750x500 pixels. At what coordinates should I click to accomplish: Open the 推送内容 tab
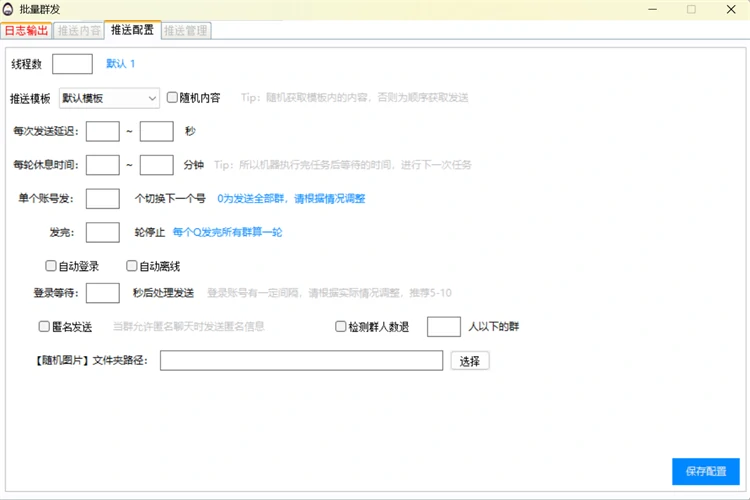click(79, 31)
